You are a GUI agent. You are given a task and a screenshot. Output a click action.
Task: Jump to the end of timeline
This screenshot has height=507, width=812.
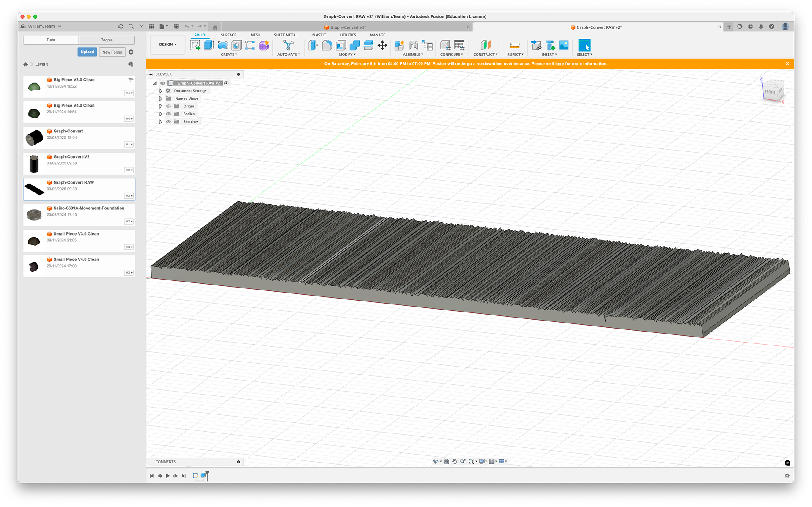tap(184, 476)
